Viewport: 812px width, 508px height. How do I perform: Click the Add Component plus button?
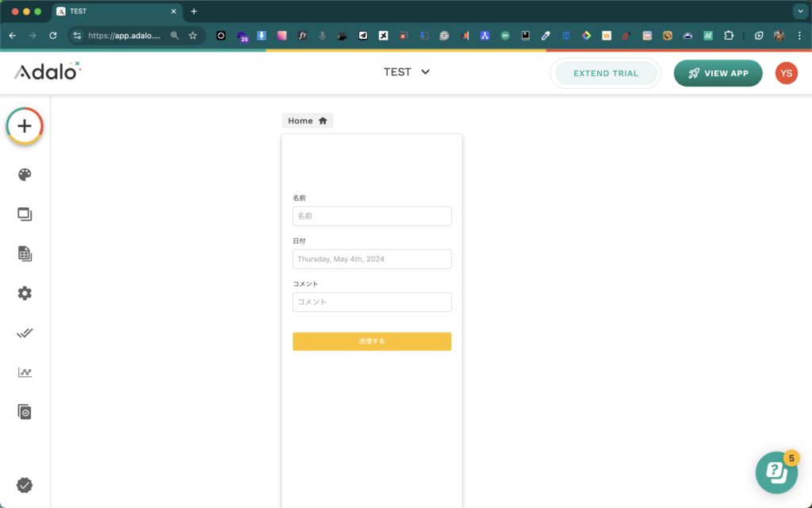coord(25,126)
